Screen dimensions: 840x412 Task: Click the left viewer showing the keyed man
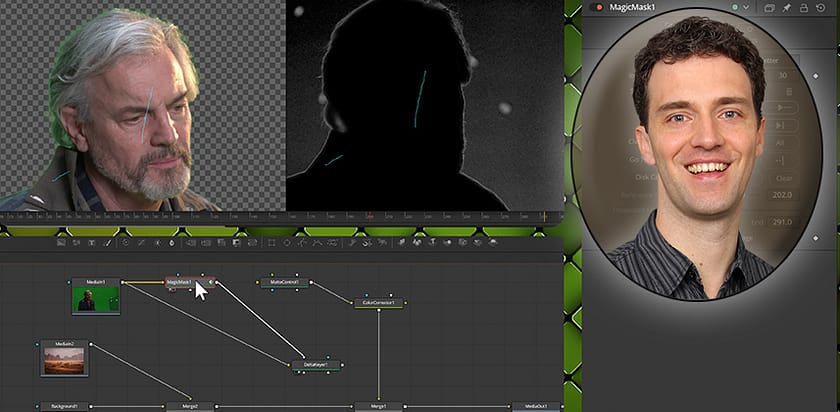tap(142, 105)
